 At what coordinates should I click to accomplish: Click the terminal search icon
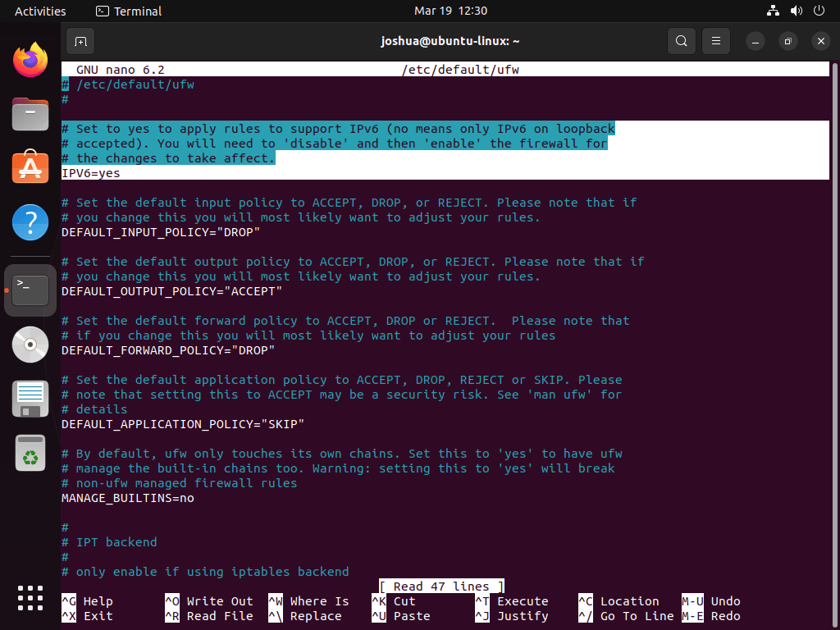(x=681, y=40)
